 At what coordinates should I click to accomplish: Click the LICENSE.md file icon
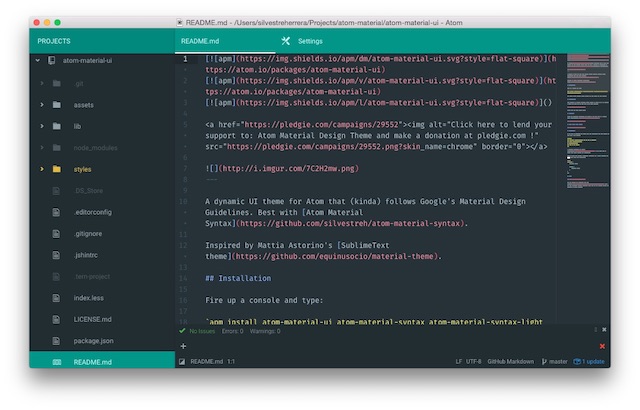[x=56, y=319]
